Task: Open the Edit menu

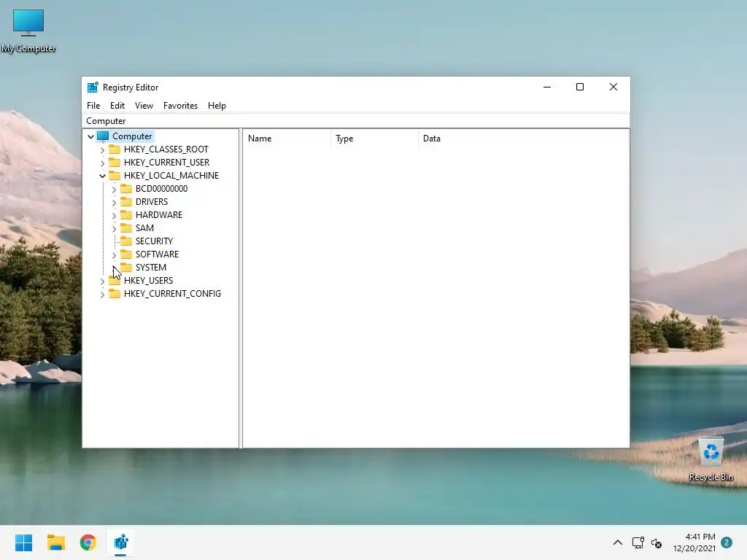Action: (x=117, y=106)
